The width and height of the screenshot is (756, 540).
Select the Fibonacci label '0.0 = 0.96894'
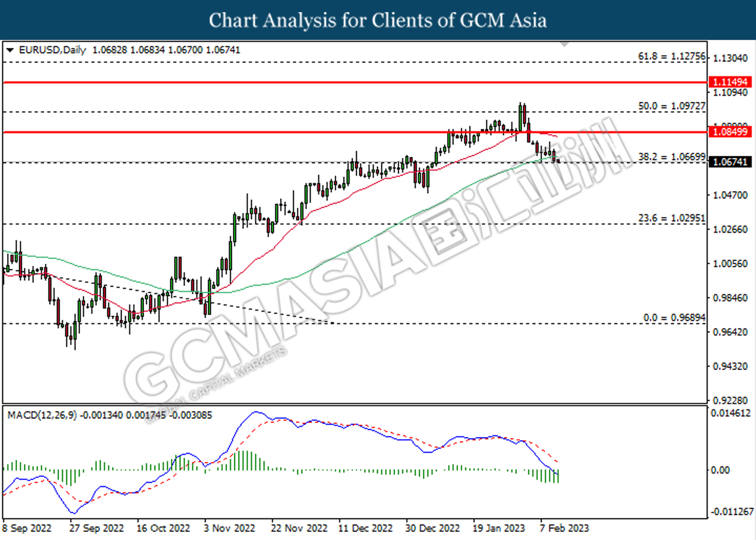click(674, 318)
